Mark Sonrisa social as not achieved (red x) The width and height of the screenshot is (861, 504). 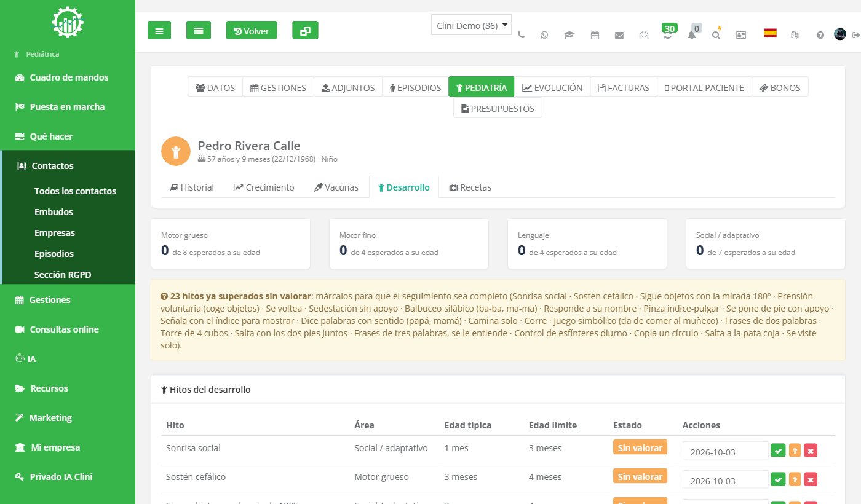click(811, 451)
